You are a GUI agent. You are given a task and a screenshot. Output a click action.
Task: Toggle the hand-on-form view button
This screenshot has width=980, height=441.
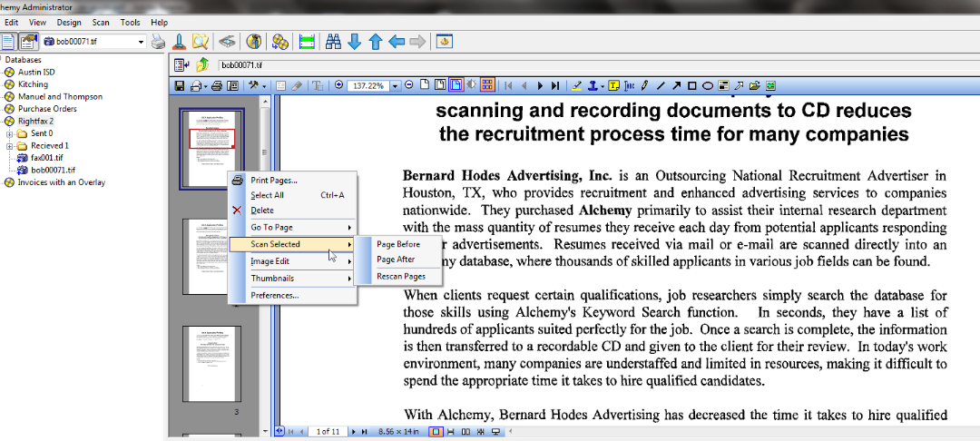coord(28,42)
